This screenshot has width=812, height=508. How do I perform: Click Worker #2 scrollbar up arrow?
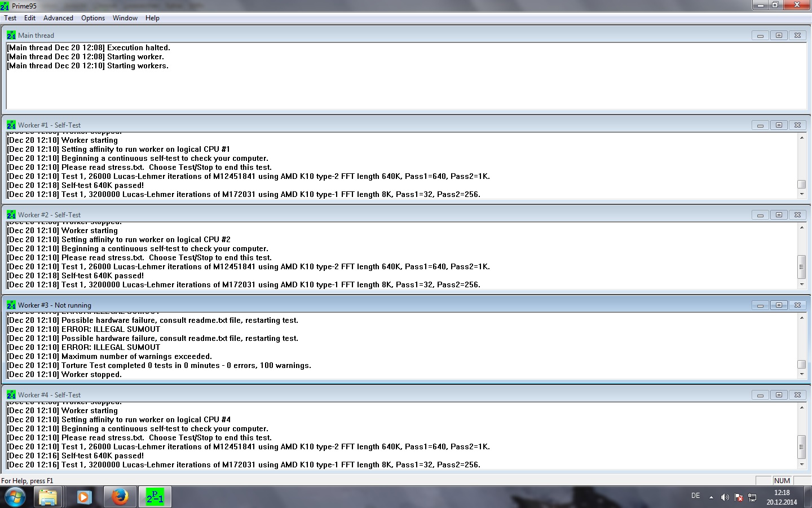802,227
